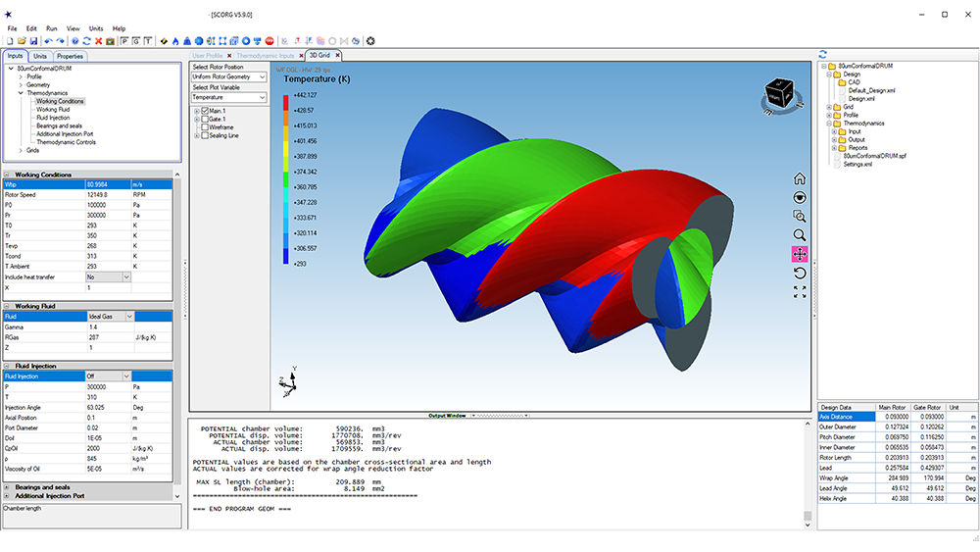Click the Redo arrow icon

point(61,41)
